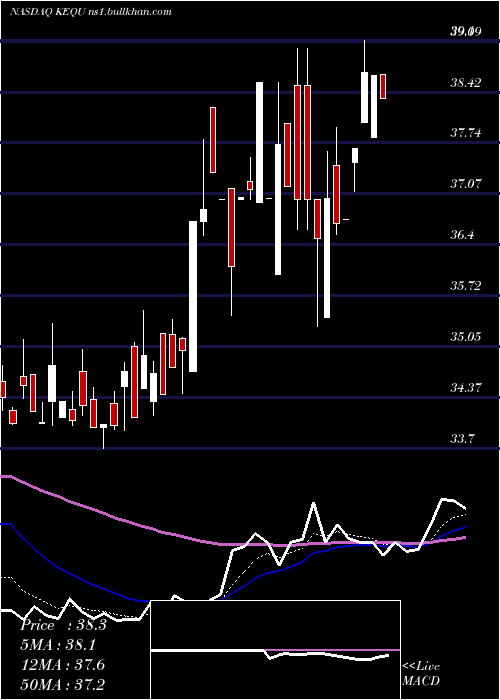Click the <<Live MACD label

coord(421,673)
